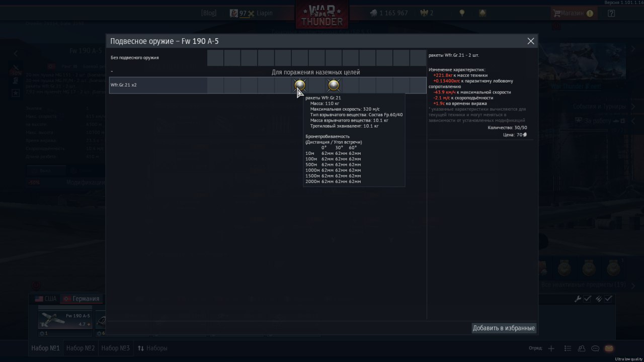Open the chat bubble icon
The width and height of the screenshot is (644, 362).
595,348
